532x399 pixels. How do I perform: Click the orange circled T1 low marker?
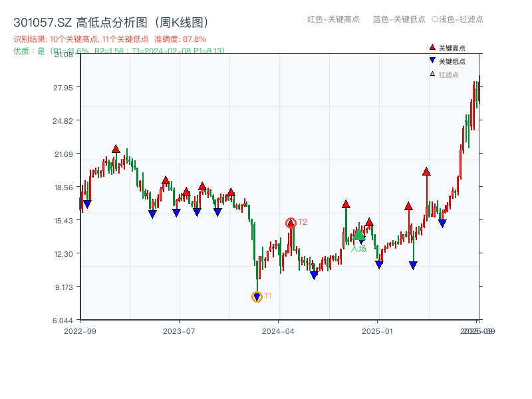[x=257, y=297]
